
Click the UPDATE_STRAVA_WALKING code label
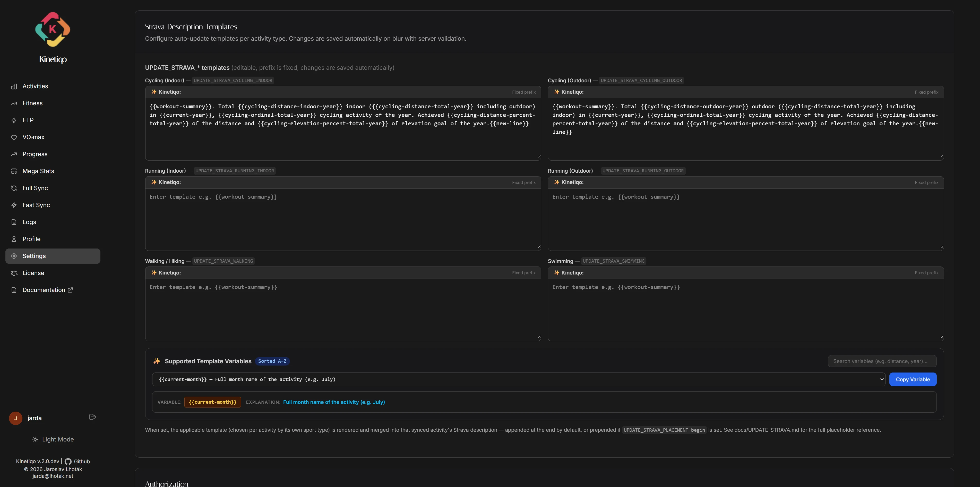click(x=223, y=261)
